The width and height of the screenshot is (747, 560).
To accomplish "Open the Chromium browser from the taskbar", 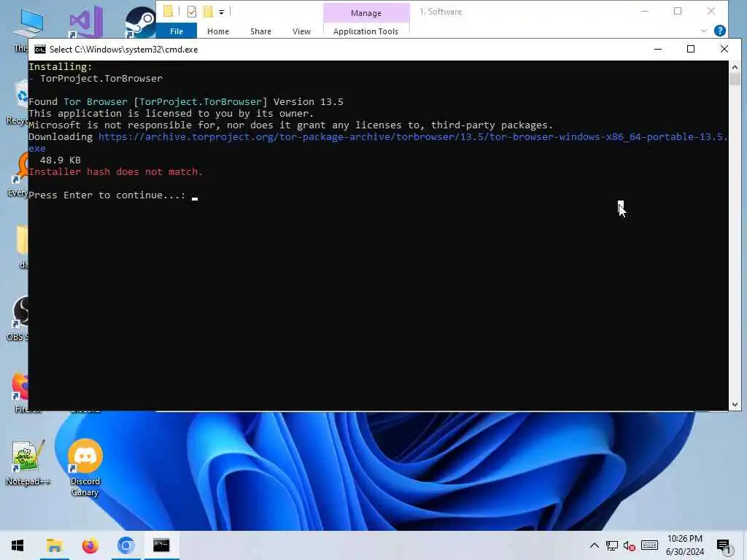I will pyautogui.click(x=125, y=545).
